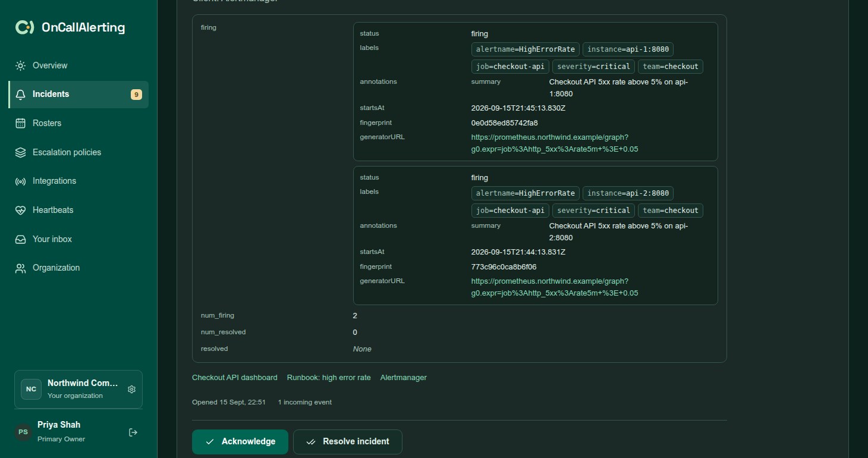868x458 pixels.
Task: Open the Integrations page
Action: pyautogui.click(x=78, y=181)
